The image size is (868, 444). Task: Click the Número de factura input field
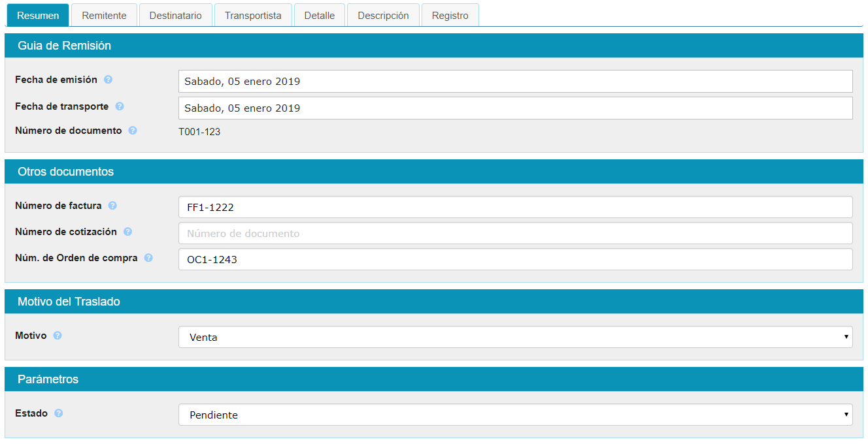click(515, 208)
